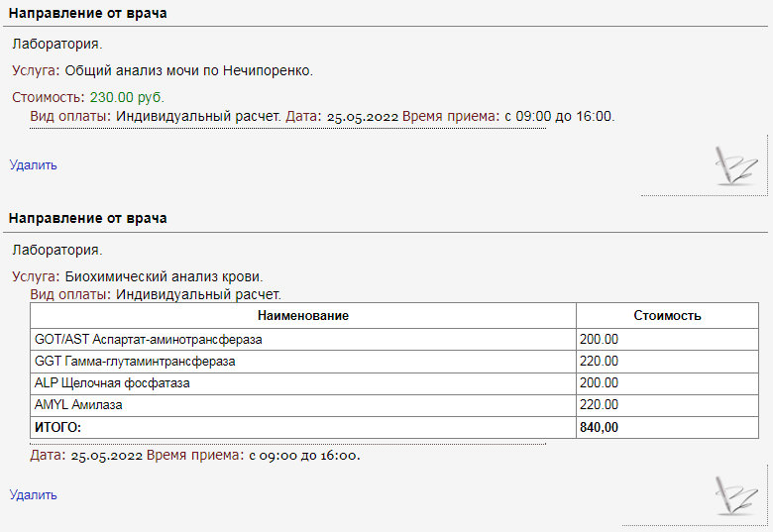Click the Стоимость column header

tap(667, 316)
